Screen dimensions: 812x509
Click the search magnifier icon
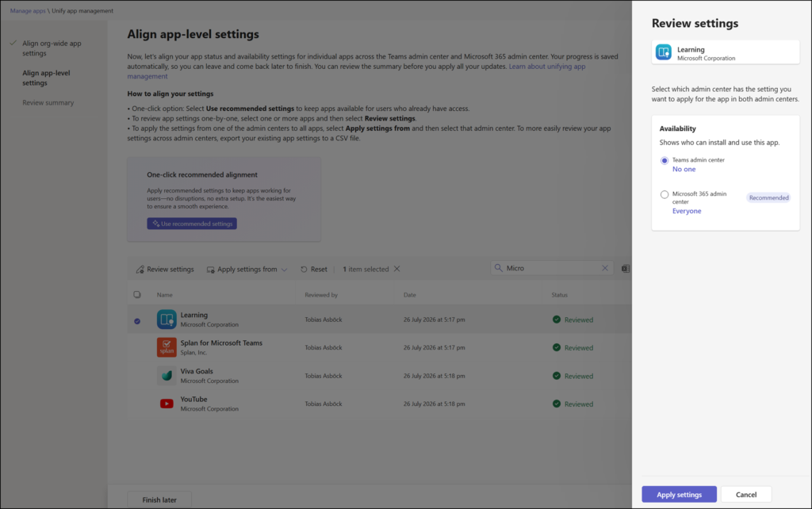tap(498, 268)
